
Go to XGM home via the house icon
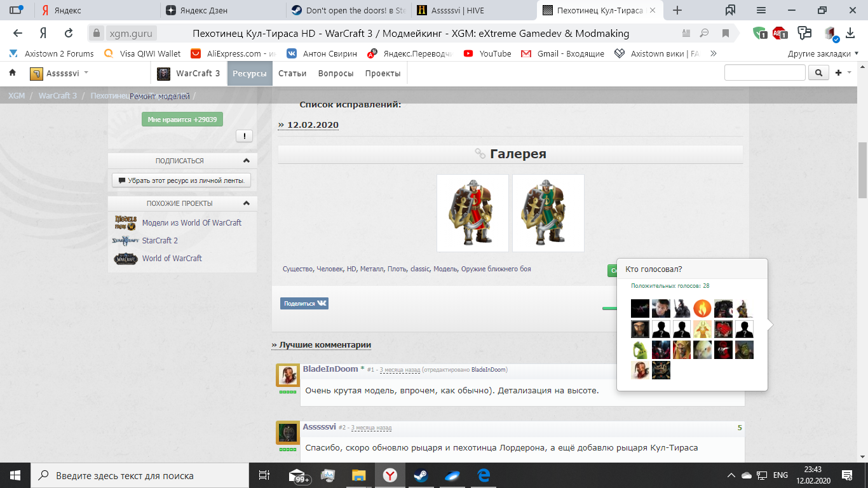12,73
